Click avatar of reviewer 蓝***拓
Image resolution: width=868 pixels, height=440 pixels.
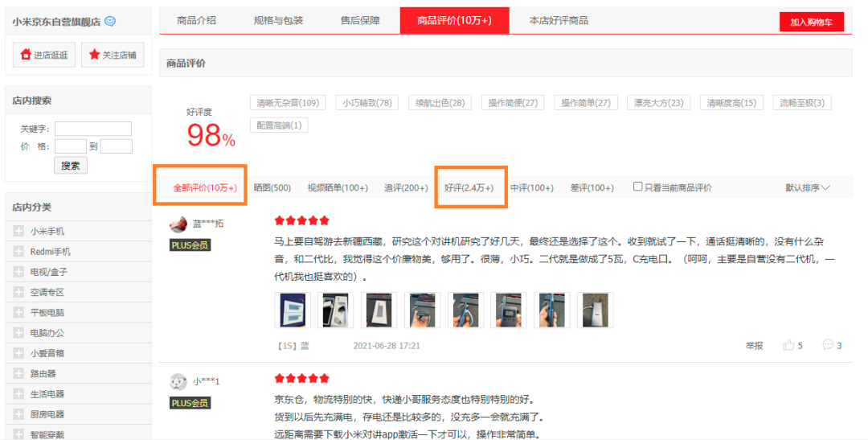point(178,224)
